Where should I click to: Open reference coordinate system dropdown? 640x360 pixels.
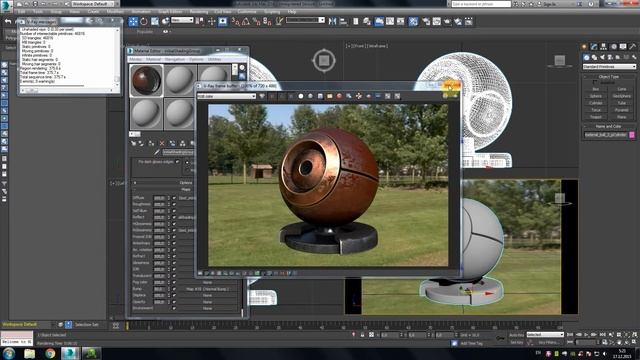click(182, 20)
